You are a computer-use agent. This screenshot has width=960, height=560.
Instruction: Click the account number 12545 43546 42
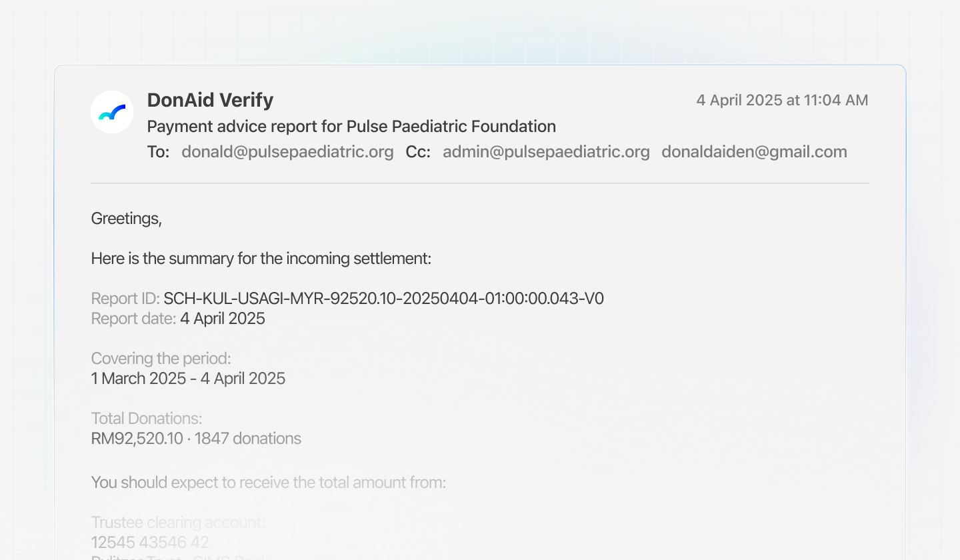[x=150, y=542]
